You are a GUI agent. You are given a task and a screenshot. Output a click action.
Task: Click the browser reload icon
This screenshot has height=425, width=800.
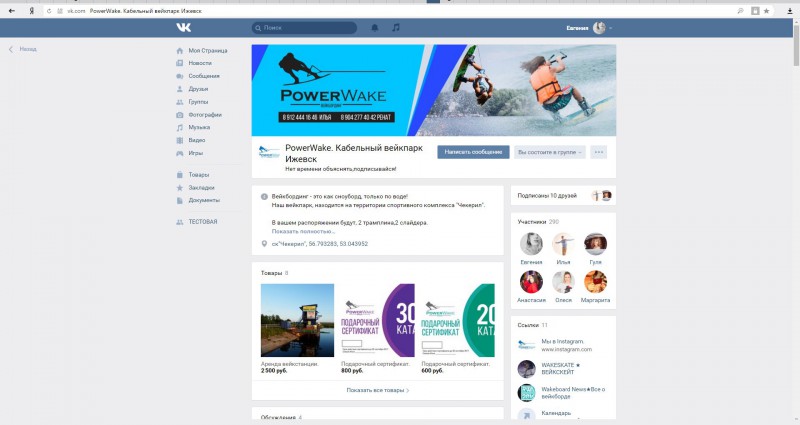[x=49, y=11]
